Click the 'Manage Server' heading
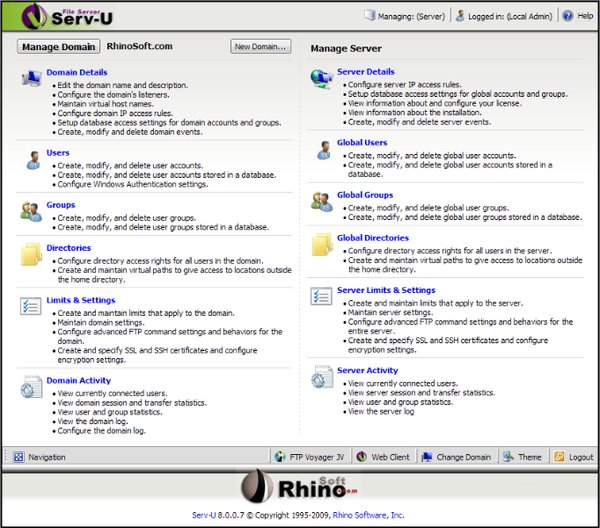Viewport: 600px width, 528px height. point(346,49)
